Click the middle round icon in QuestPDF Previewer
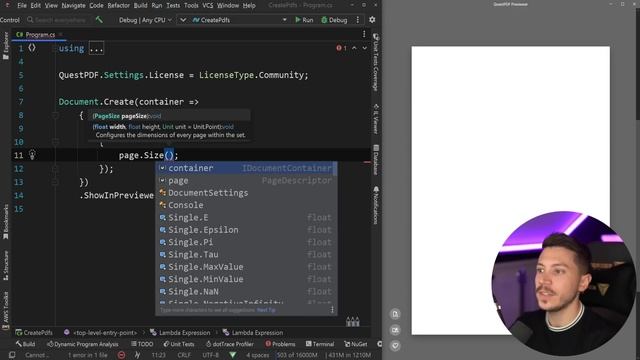Viewport: 640px width, 360px height. 395,330
